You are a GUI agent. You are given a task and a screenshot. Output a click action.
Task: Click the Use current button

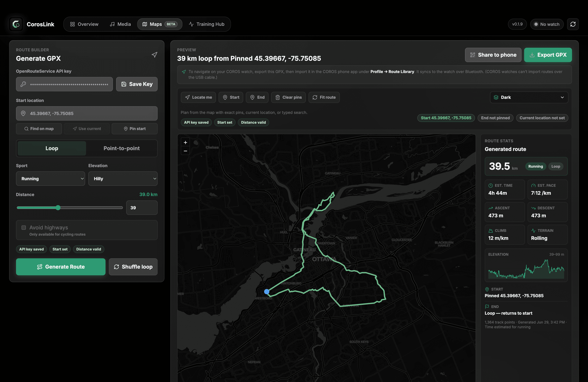[x=87, y=129]
